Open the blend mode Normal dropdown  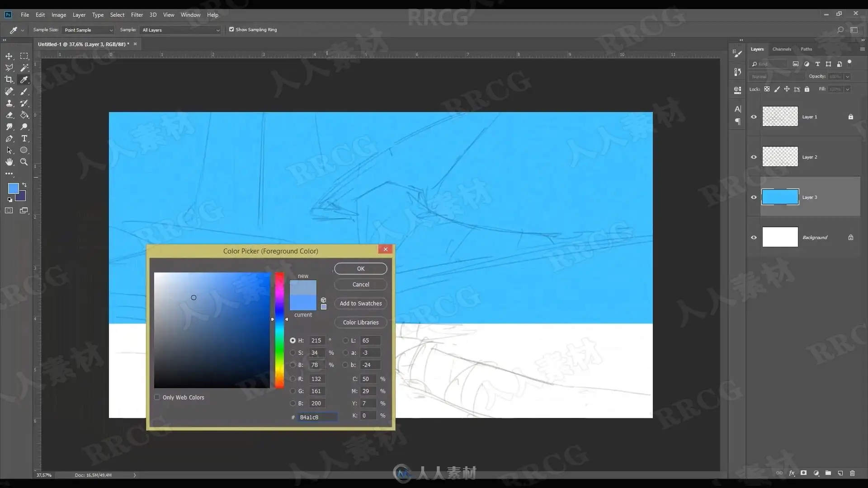[776, 76]
